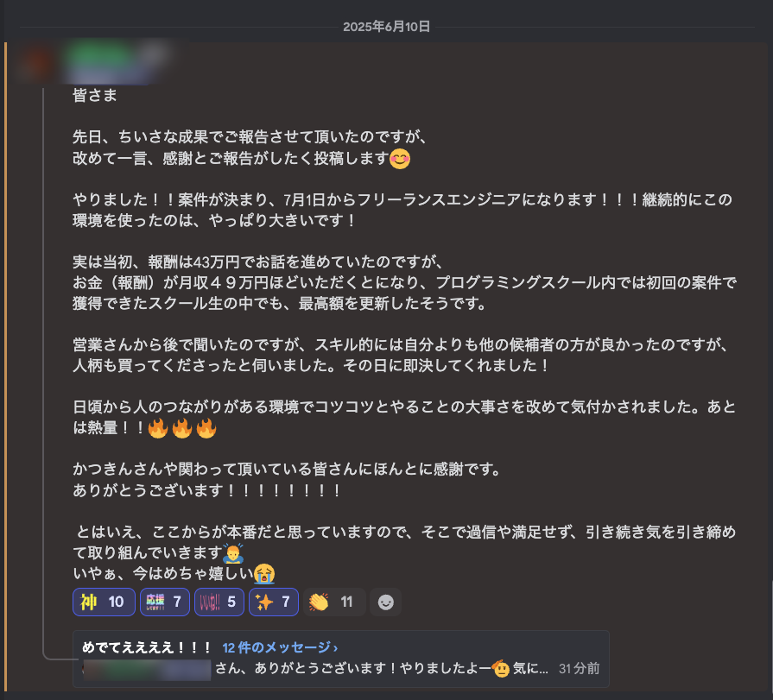Click the middle fire emoji

click(182, 427)
